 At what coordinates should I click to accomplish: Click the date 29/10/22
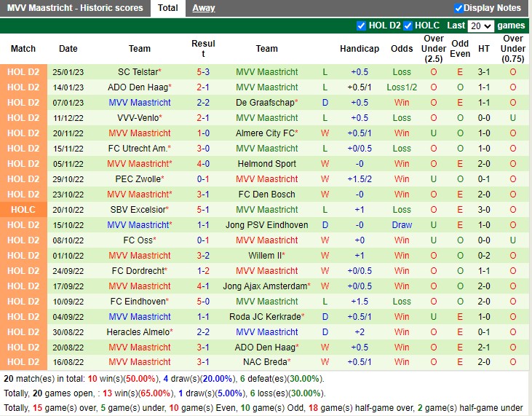(x=68, y=179)
